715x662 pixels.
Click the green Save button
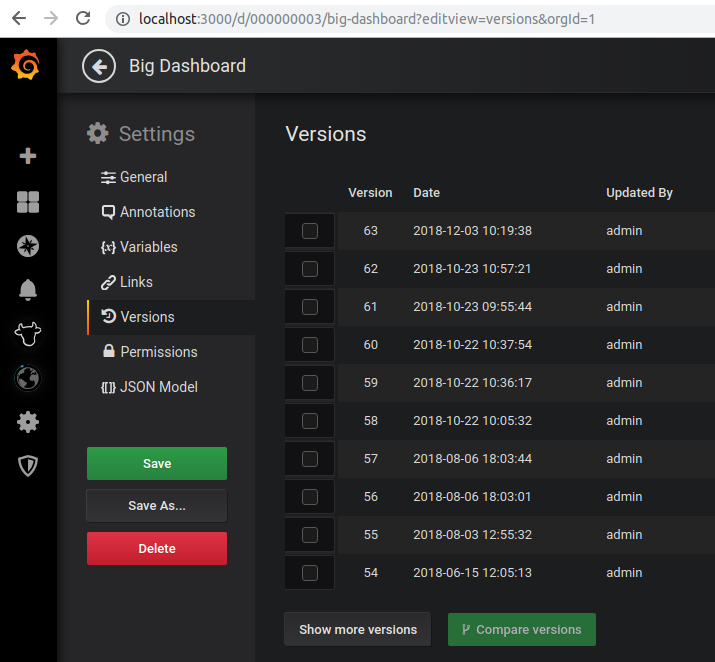(x=157, y=463)
